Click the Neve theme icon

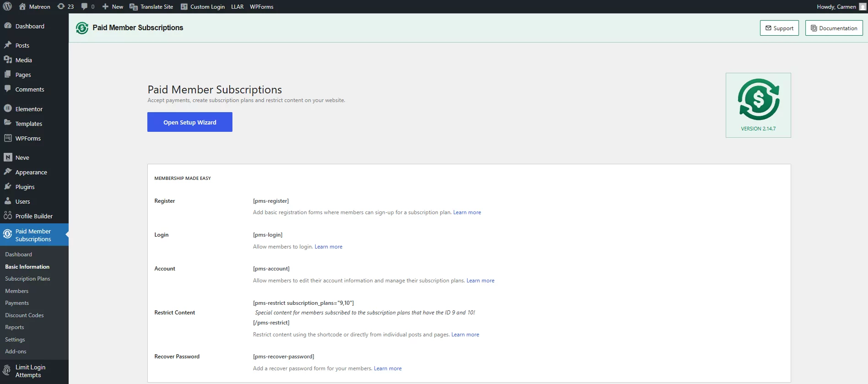tap(8, 157)
